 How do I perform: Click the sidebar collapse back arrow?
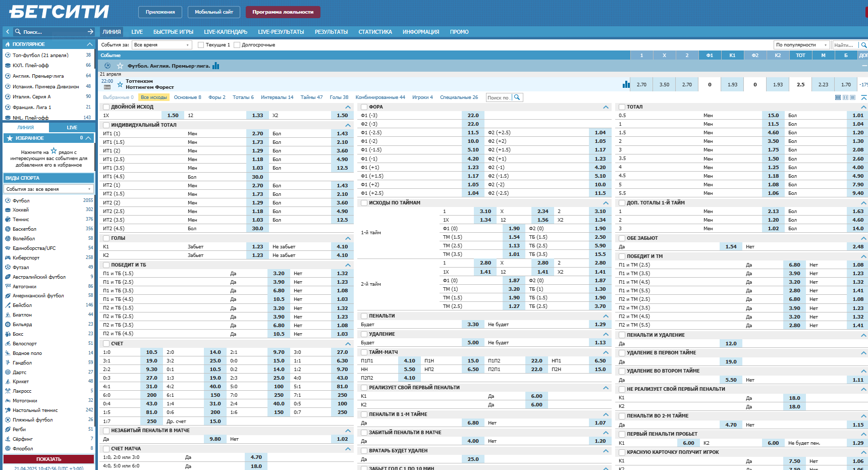coord(8,32)
